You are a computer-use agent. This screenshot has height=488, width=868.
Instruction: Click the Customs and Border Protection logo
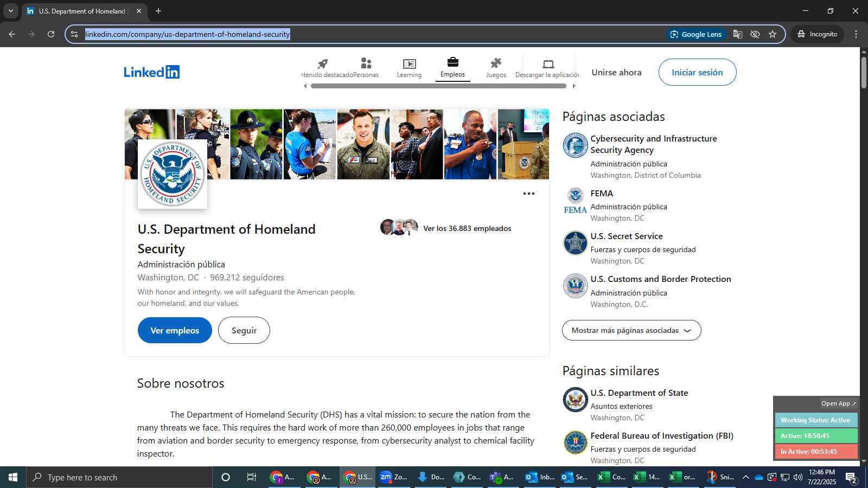click(x=576, y=286)
